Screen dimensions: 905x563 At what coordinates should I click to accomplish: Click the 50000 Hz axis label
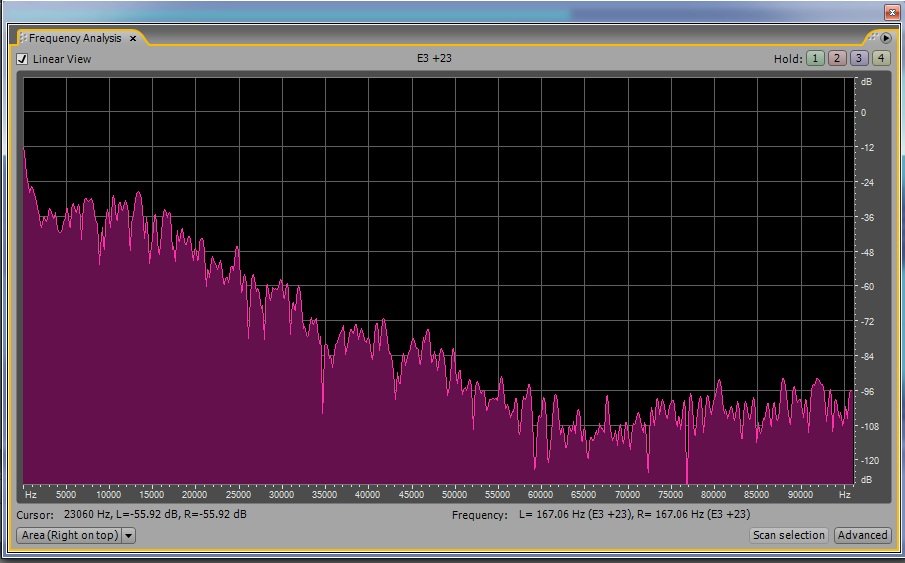454,494
